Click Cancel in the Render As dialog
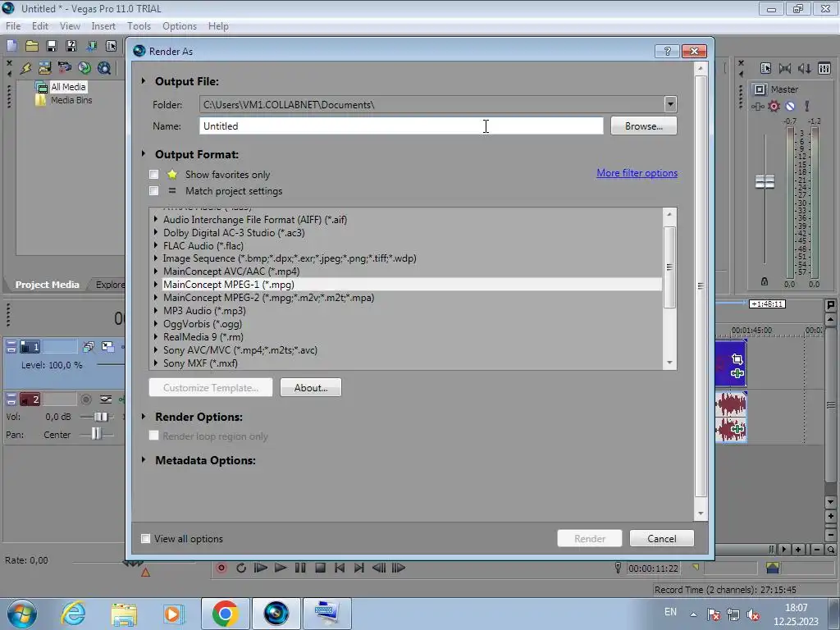 pos(662,538)
